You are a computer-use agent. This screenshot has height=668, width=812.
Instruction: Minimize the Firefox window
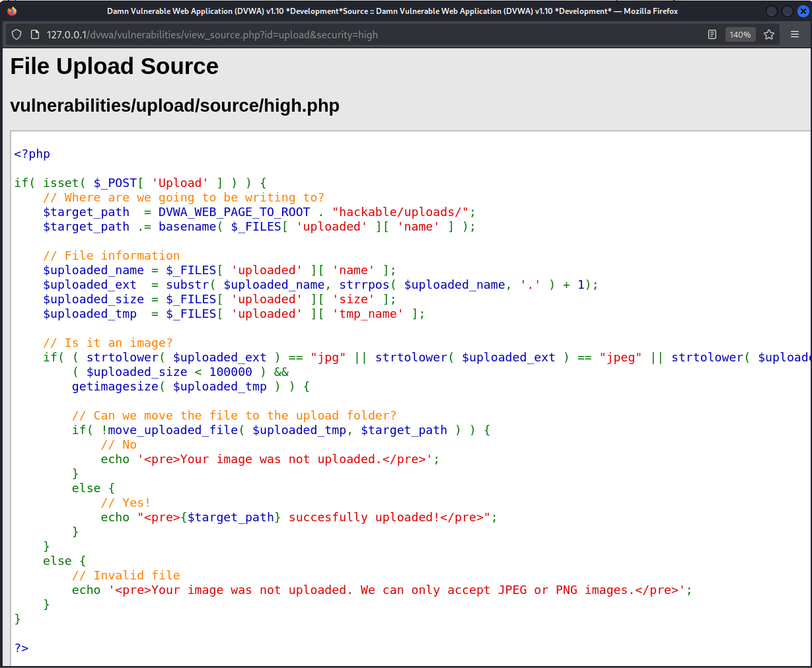coord(772,11)
